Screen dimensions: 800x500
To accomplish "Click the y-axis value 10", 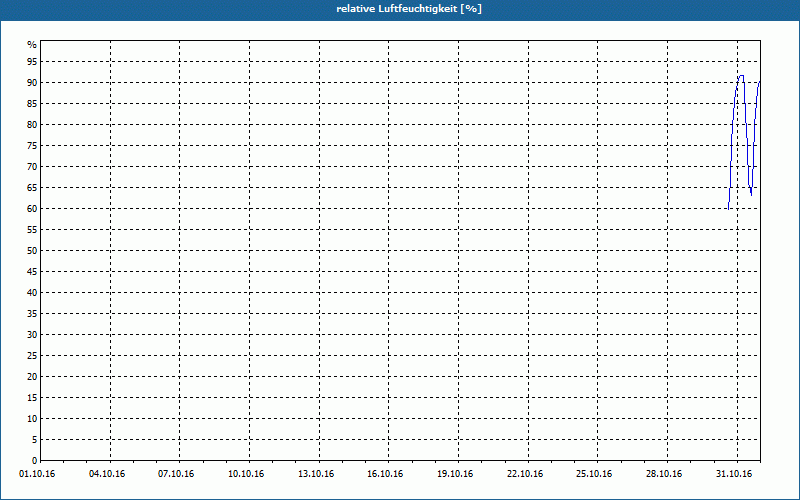I will pos(32,418).
